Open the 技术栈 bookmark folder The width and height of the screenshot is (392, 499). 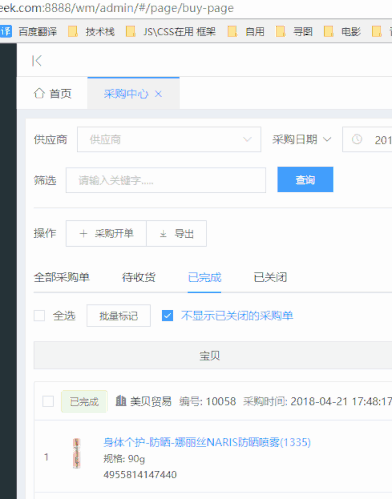[x=91, y=32]
